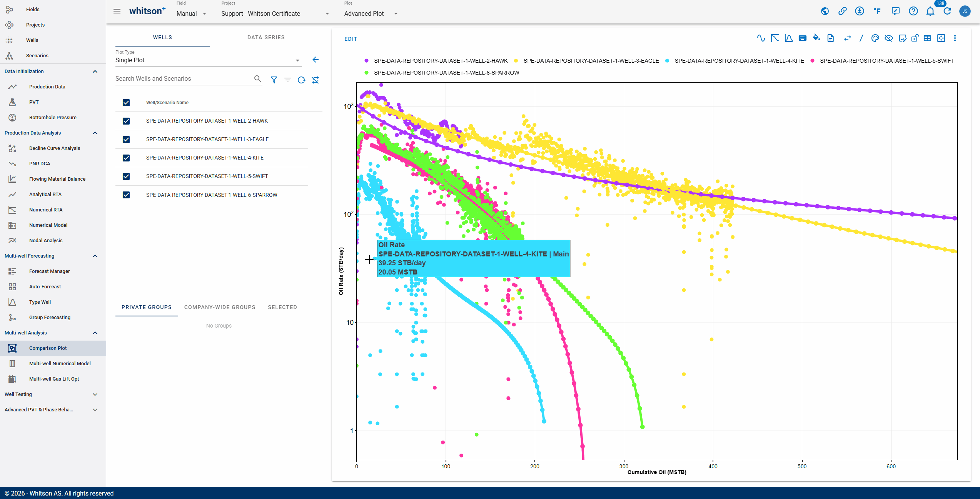
Task: Click the keyboard shortcuts icon in plot toolbar
Action: tap(803, 38)
